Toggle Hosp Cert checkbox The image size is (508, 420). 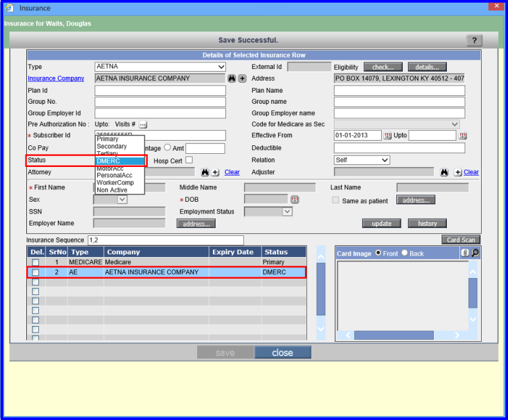point(189,160)
